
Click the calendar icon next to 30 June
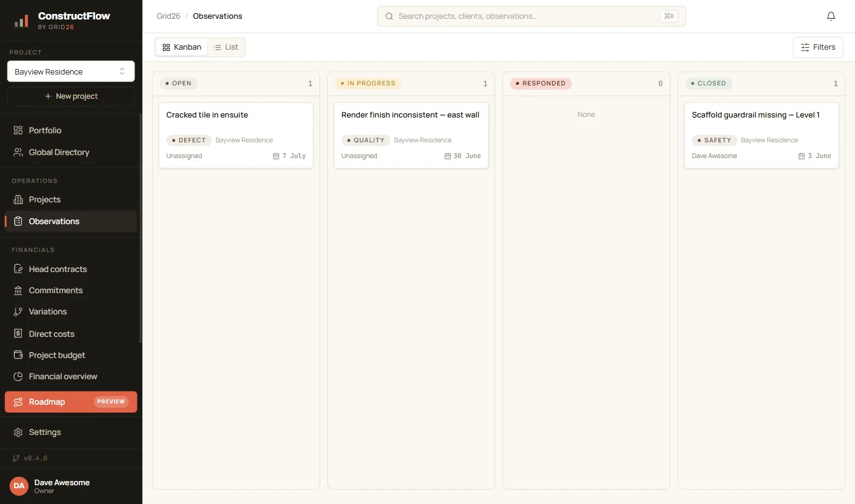coord(448,156)
